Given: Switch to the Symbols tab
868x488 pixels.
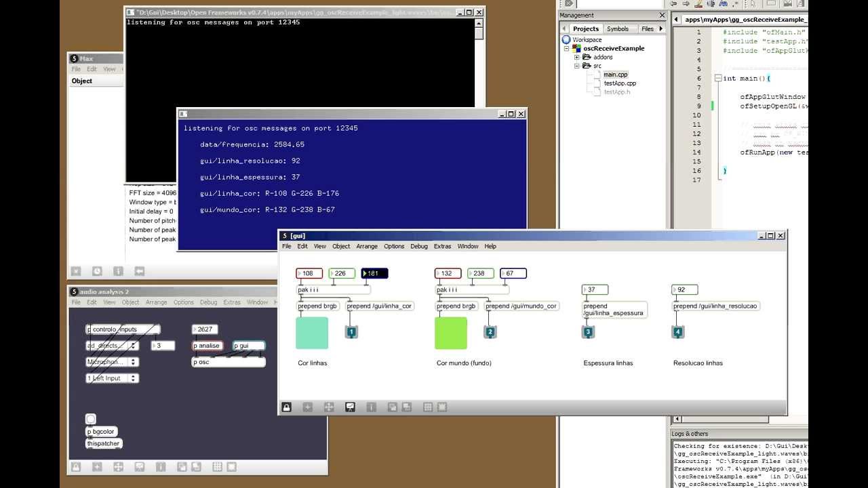Looking at the screenshot, I should 618,28.
